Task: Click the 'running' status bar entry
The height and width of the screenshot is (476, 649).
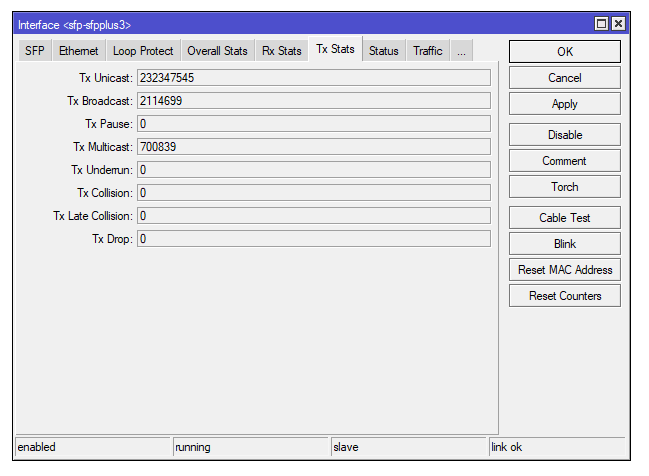Action: tap(250, 447)
